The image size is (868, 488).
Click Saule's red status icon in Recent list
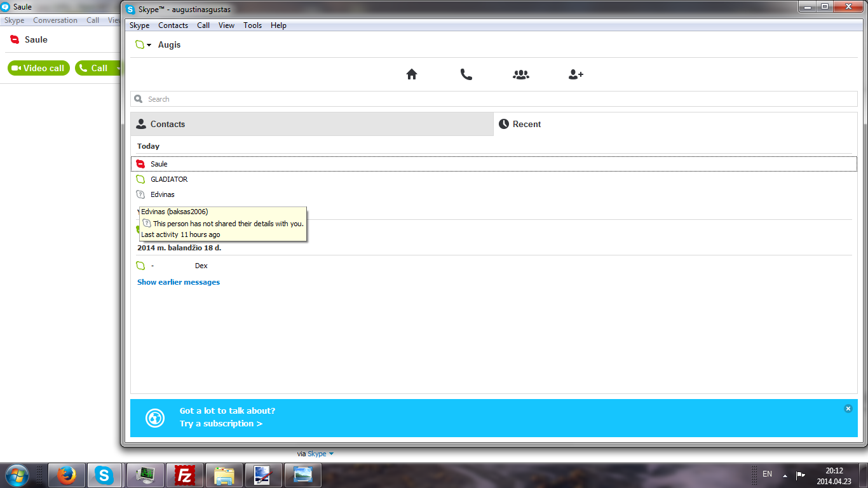pyautogui.click(x=141, y=164)
